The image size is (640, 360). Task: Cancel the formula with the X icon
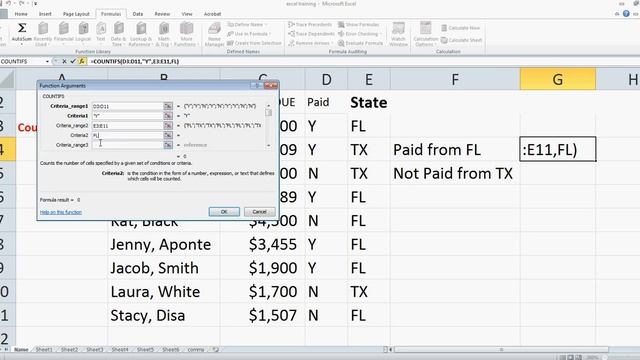click(64, 61)
